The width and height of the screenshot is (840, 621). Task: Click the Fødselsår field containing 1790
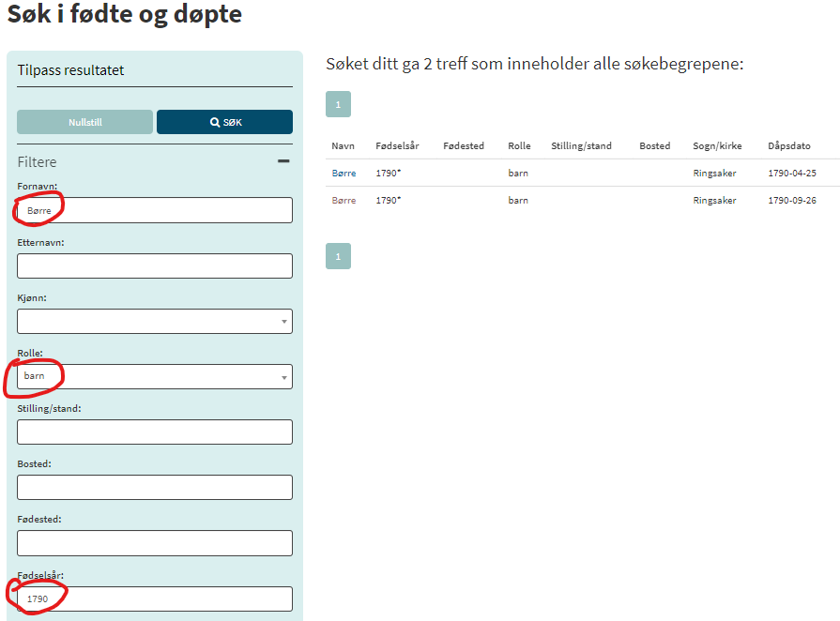pos(155,598)
